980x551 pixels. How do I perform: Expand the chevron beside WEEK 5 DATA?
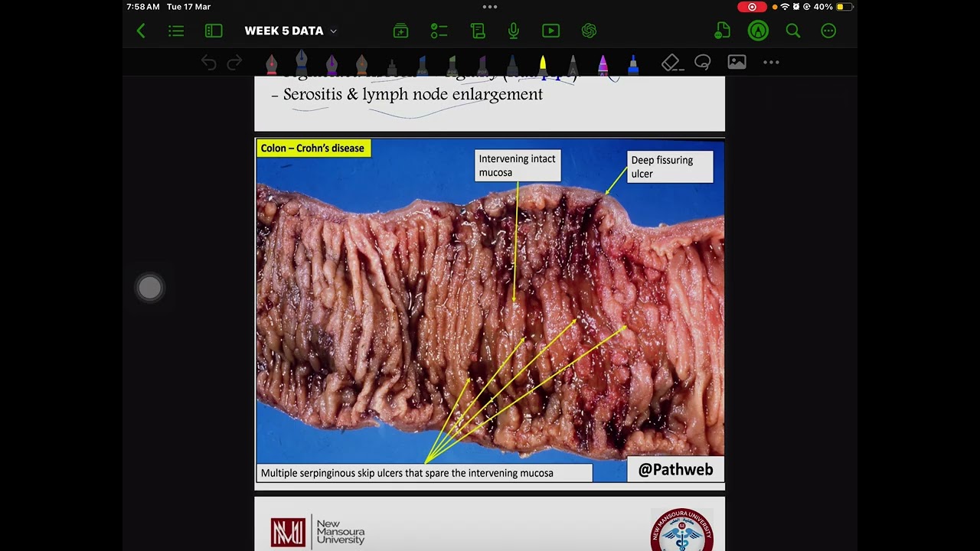(x=333, y=31)
